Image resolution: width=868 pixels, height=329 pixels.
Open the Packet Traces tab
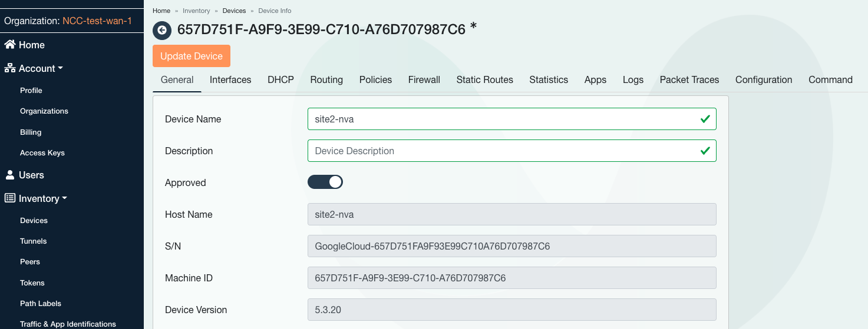point(689,79)
